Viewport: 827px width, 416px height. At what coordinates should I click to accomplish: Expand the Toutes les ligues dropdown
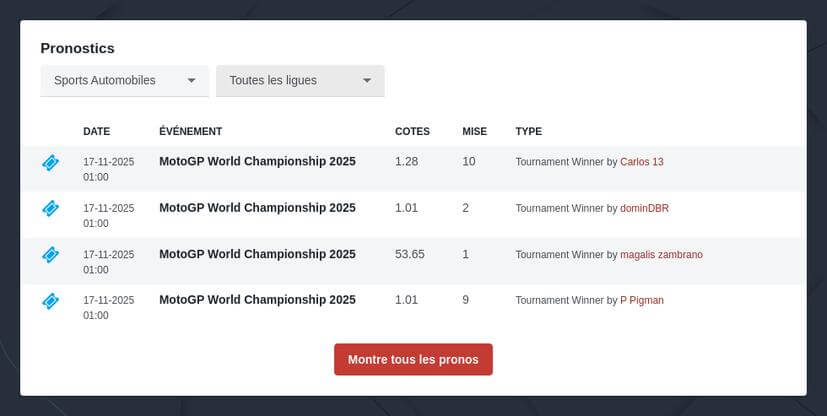click(300, 80)
